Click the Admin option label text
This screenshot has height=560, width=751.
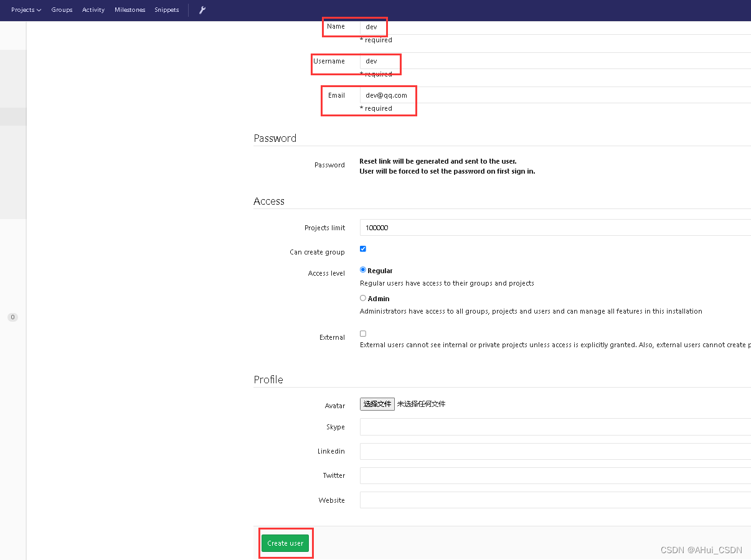pos(379,299)
